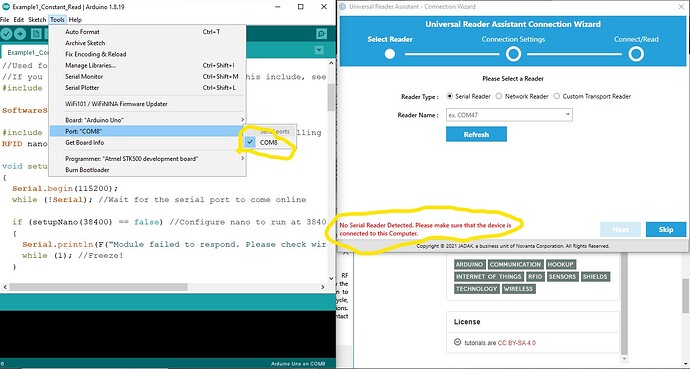Open the Serial Monitor magnifier icon

[x=322, y=34]
